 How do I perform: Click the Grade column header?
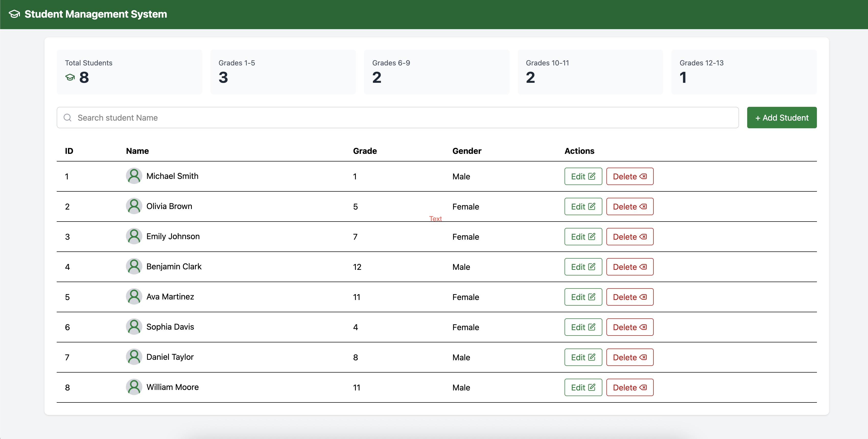tap(365, 151)
